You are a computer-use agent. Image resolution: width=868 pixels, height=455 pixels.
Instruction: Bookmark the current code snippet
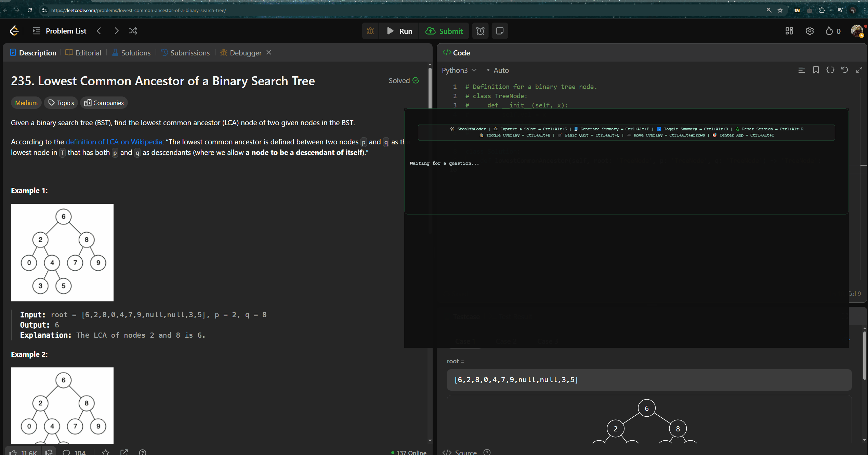point(816,70)
